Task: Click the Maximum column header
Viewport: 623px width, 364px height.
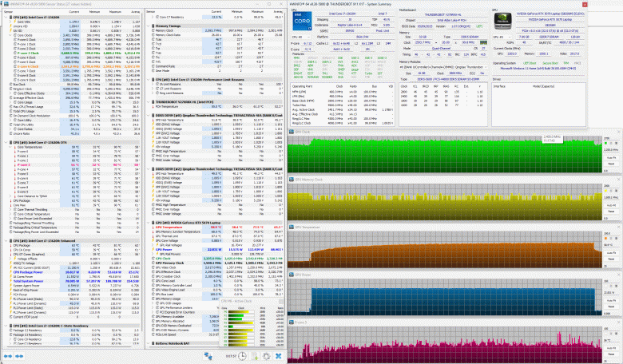Action: pos(113,12)
